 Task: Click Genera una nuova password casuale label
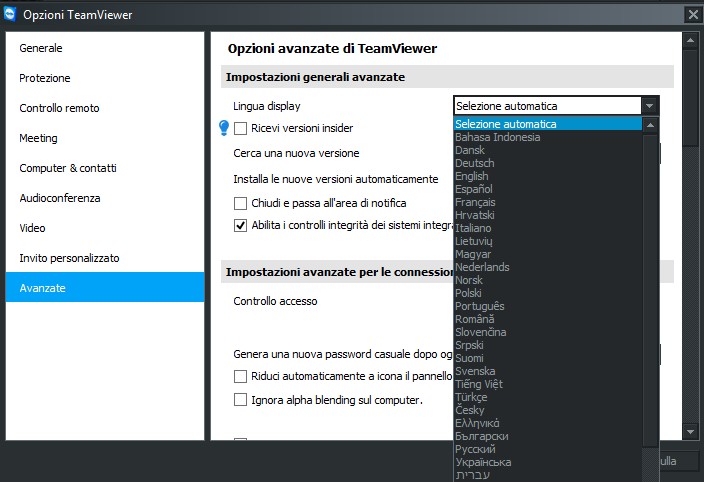click(x=343, y=354)
